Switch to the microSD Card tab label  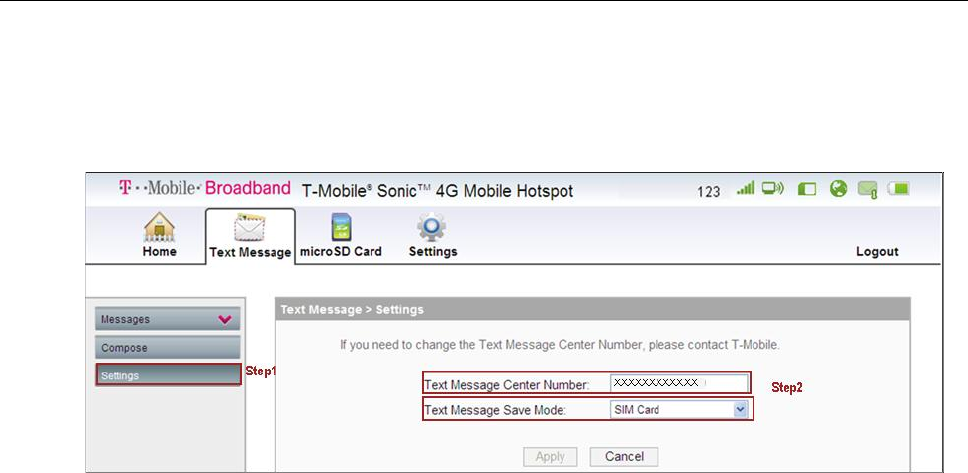(341, 251)
